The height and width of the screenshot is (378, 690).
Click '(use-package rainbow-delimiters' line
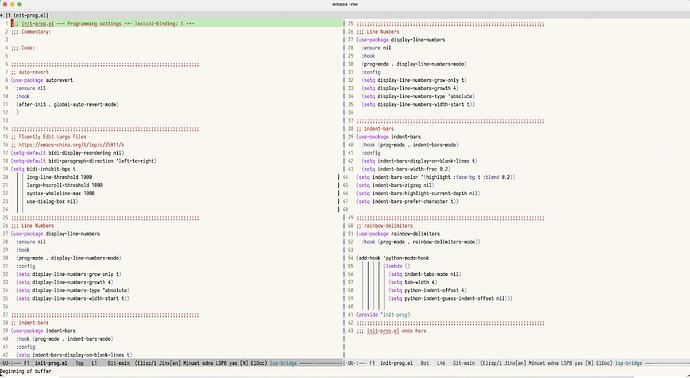(x=398, y=234)
